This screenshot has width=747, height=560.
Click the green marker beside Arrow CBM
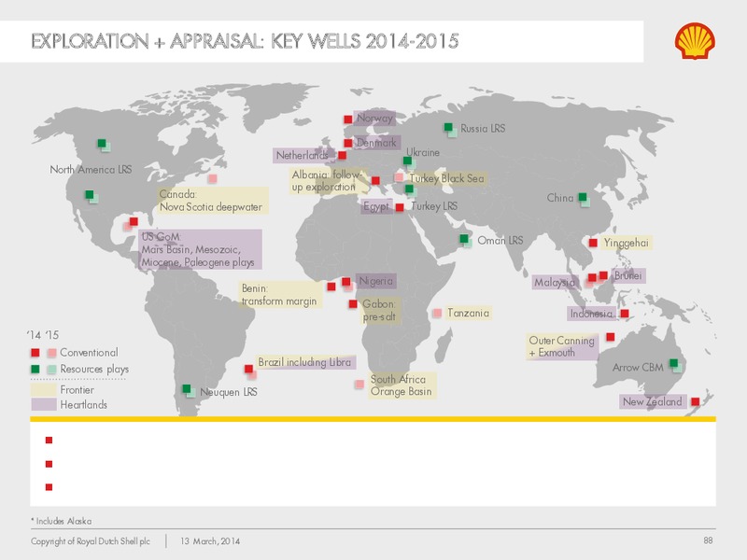click(x=674, y=364)
